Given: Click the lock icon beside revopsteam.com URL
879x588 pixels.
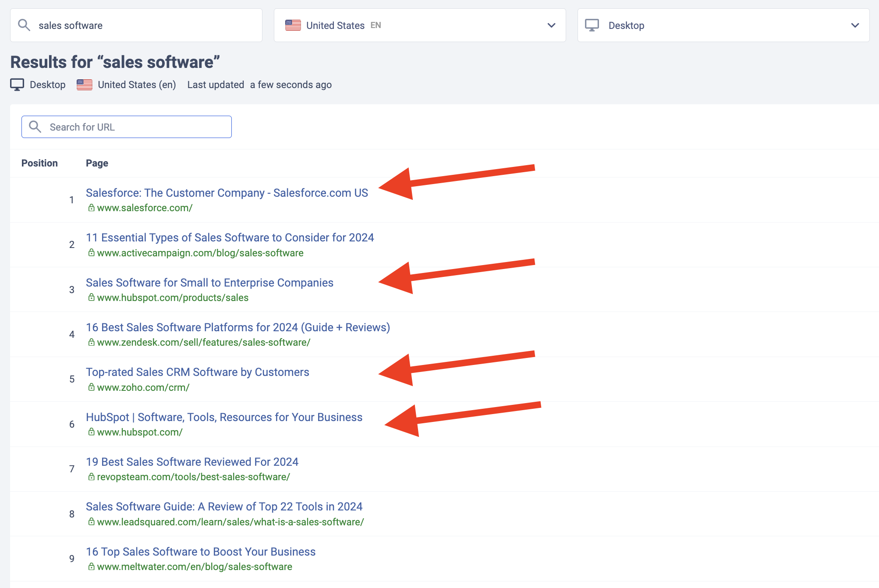Looking at the screenshot, I should click(x=91, y=477).
